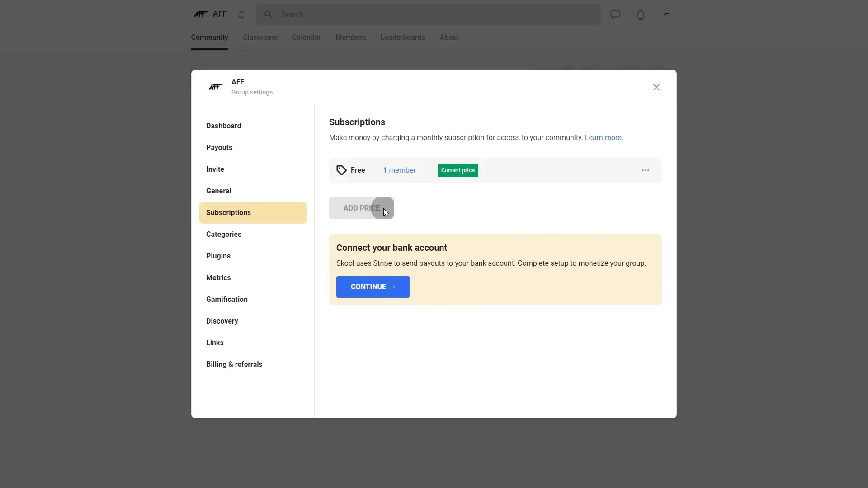Click the AFF group name in header

point(220,14)
